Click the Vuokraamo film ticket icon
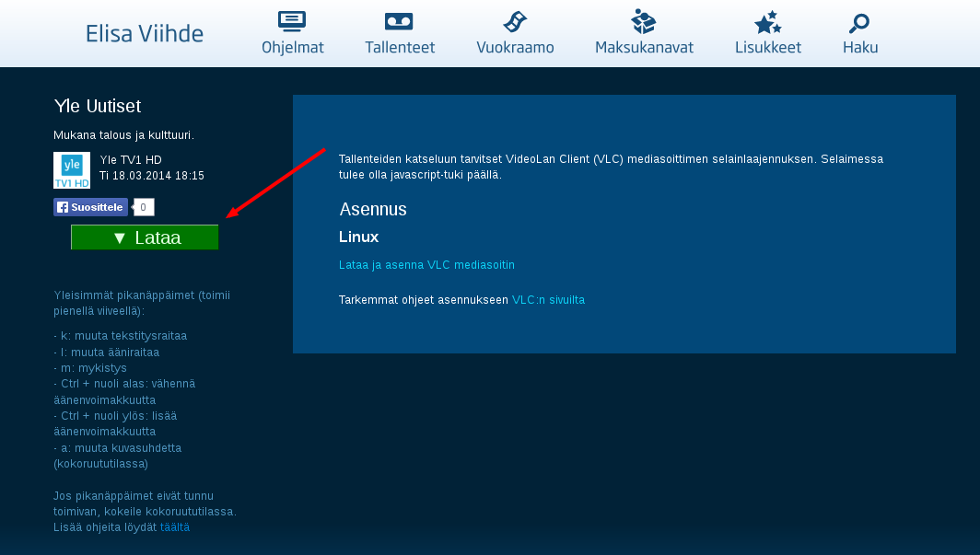Screen dimensions: 980x555 point(515,22)
